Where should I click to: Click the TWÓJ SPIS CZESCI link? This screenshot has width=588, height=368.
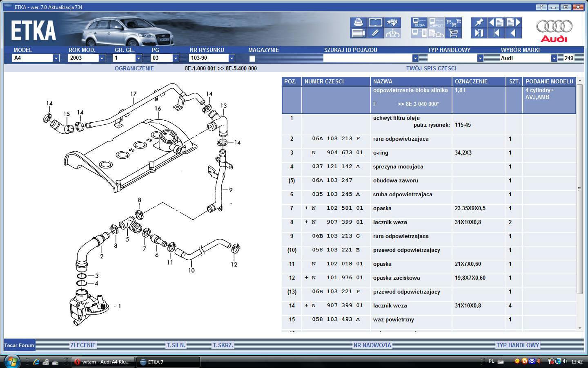click(431, 68)
